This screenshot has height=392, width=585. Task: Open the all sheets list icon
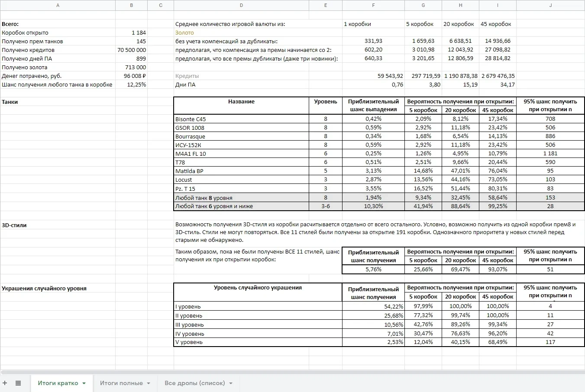(x=18, y=383)
